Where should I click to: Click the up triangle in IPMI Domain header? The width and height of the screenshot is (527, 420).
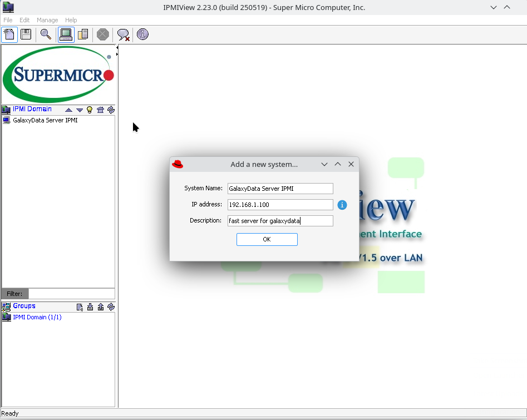[x=68, y=110]
